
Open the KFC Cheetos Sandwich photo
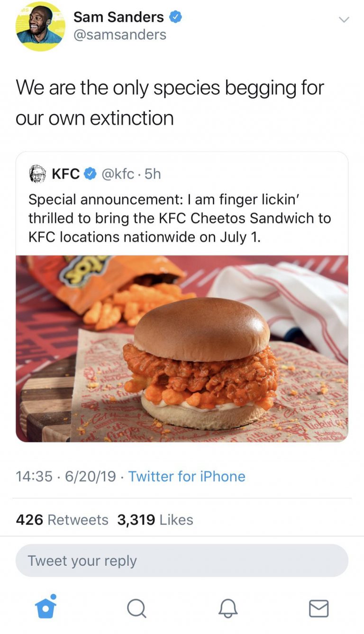182,349
